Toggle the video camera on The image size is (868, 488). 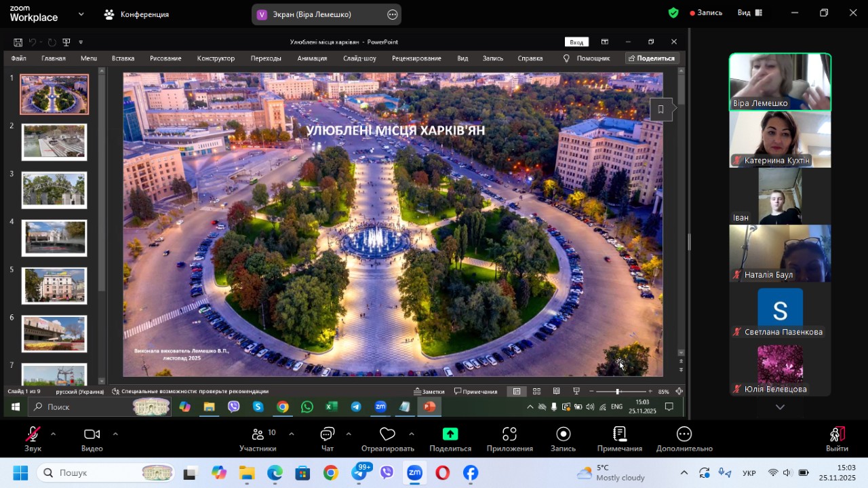pos(92,435)
